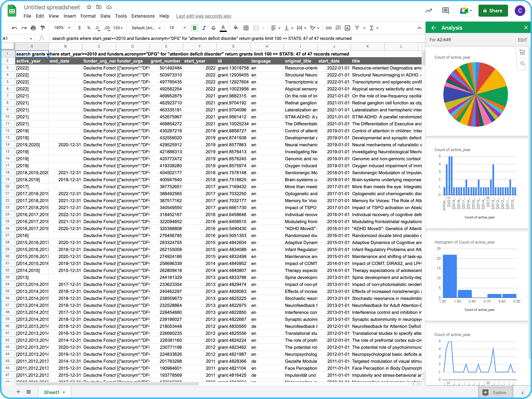
Task: Click the print icon
Action: click(x=33, y=28)
